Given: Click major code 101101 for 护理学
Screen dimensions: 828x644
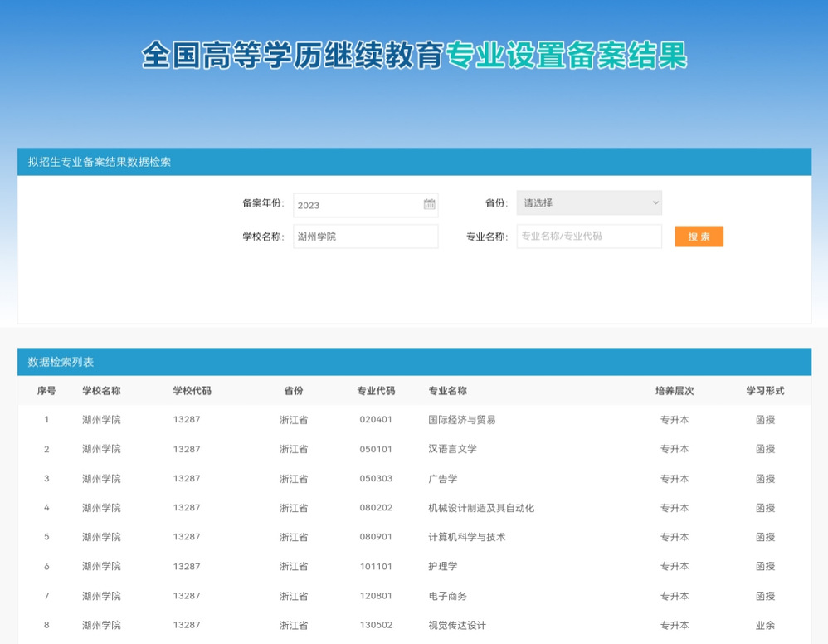Looking at the screenshot, I should [x=376, y=567].
